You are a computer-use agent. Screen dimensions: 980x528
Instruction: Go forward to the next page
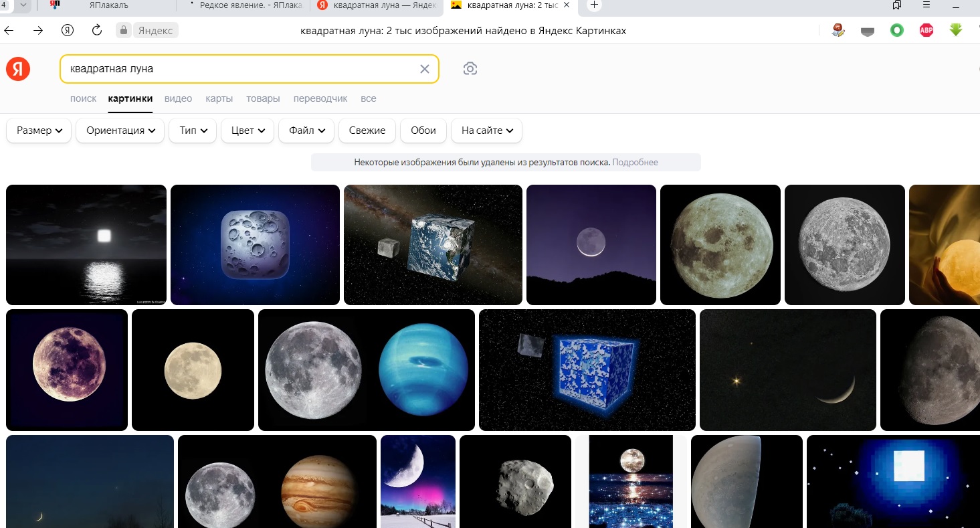(38, 30)
